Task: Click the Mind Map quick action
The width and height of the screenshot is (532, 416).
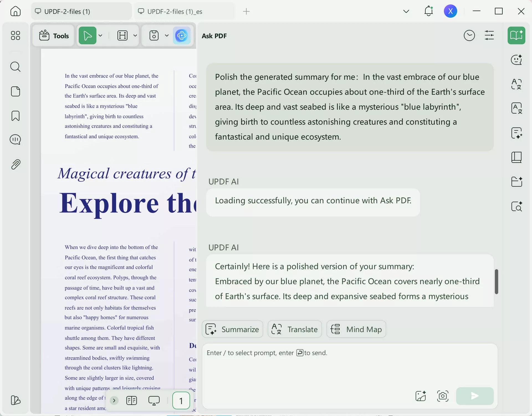Action: tap(356, 329)
